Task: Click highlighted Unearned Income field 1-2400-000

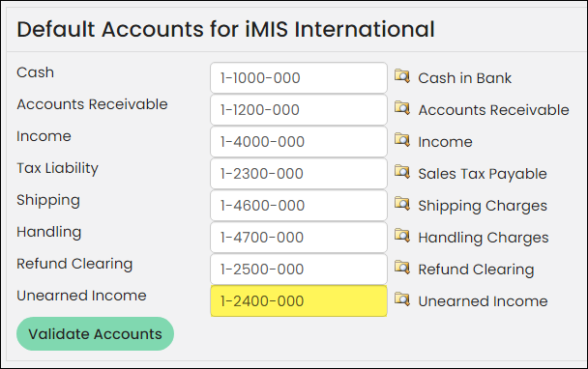Action: (299, 300)
